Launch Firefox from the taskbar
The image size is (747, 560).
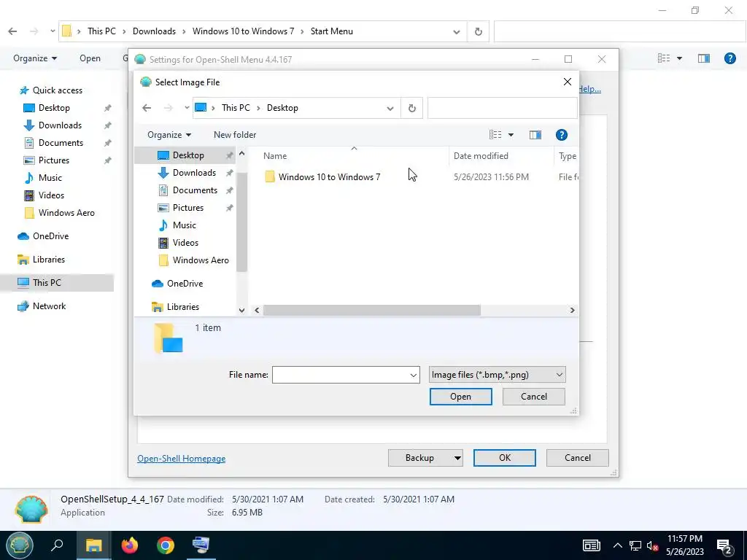pyautogui.click(x=130, y=545)
